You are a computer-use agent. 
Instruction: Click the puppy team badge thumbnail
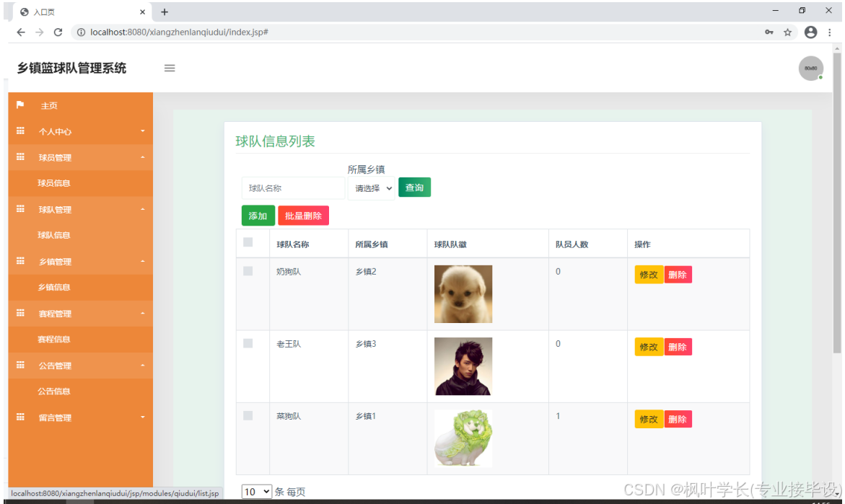pos(463,294)
